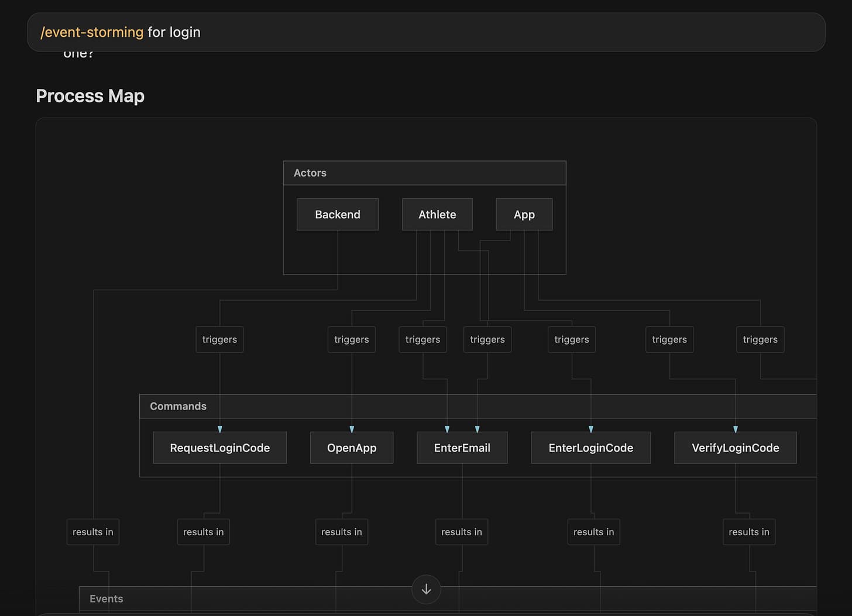
Task: Select the EnterEmail command node
Action: (462, 448)
